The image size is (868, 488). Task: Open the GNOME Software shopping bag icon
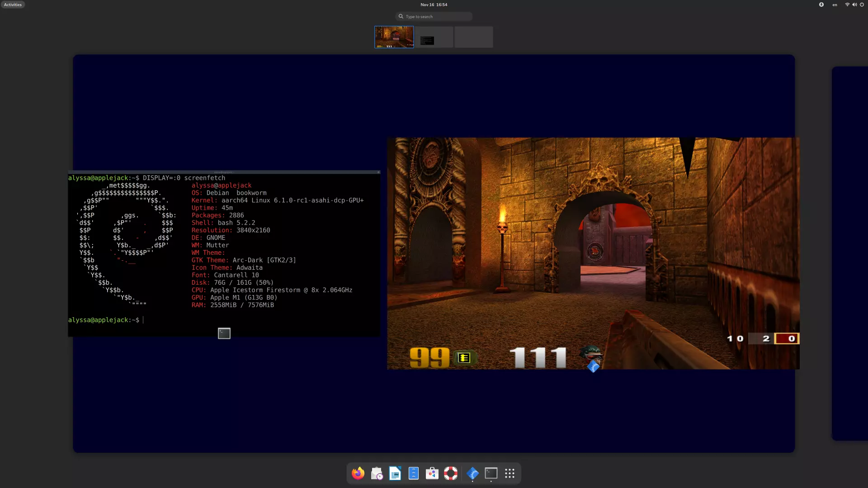tap(432, 473)
